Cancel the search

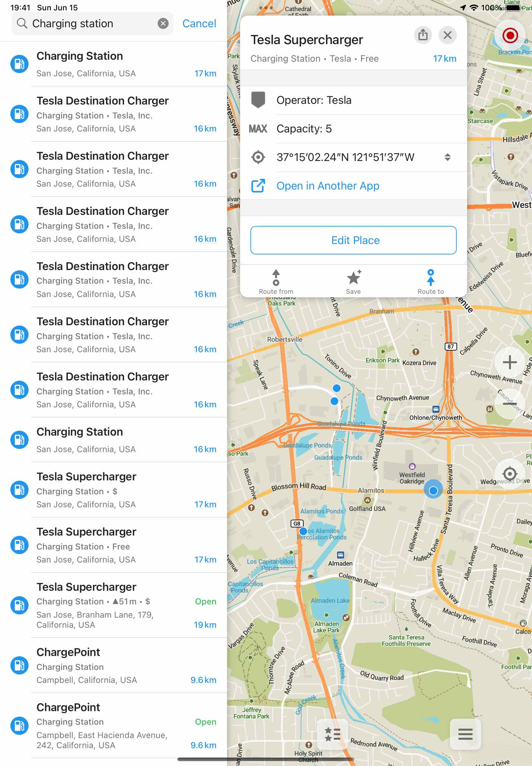pyautogui.click(x=199, y=23)
